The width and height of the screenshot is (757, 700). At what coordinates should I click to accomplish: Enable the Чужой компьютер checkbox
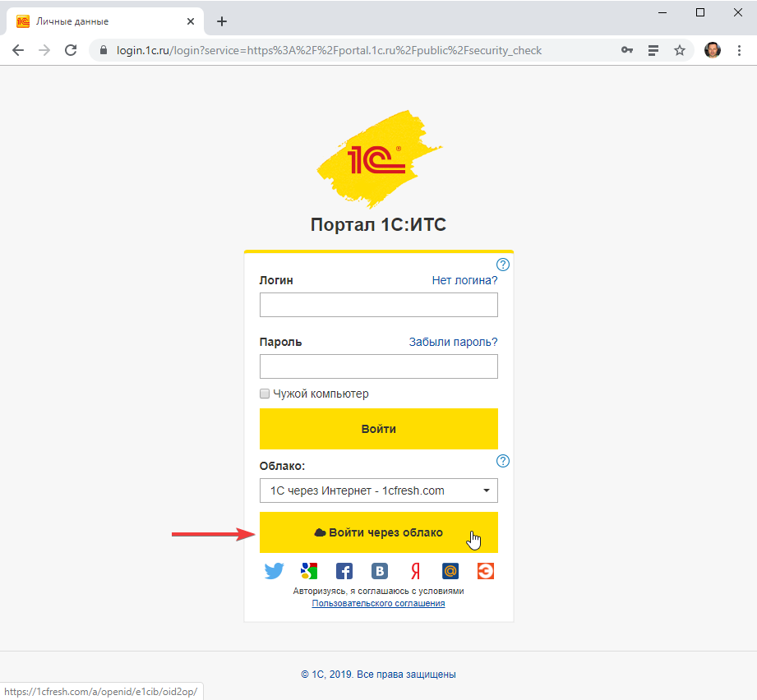click(x=265, y=394)
